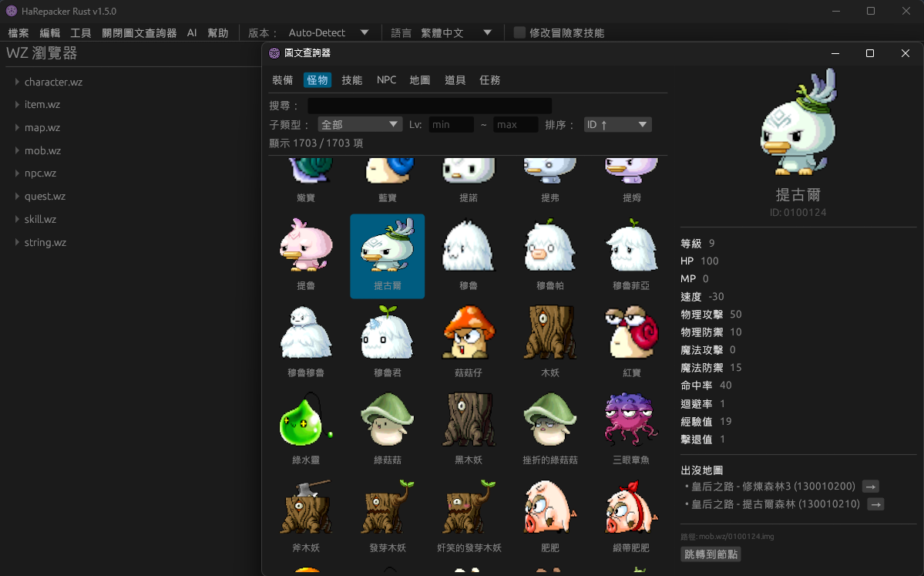Switch to the NPC tab

387,79
